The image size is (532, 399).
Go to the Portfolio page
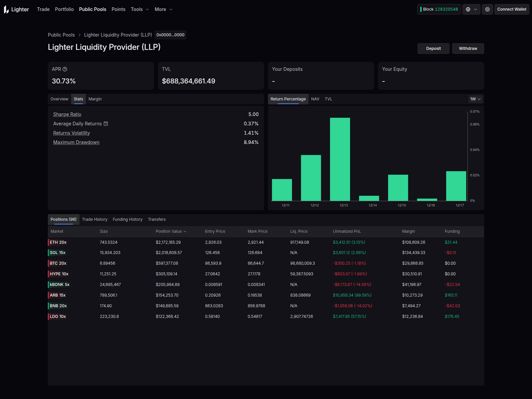tap(64, 9)
